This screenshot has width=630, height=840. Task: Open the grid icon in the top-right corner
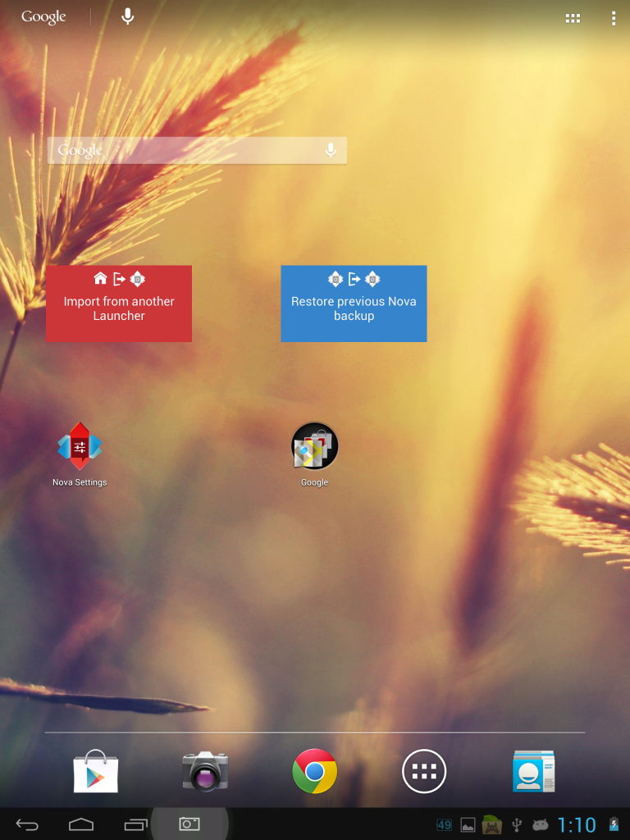tap(573, 18)
